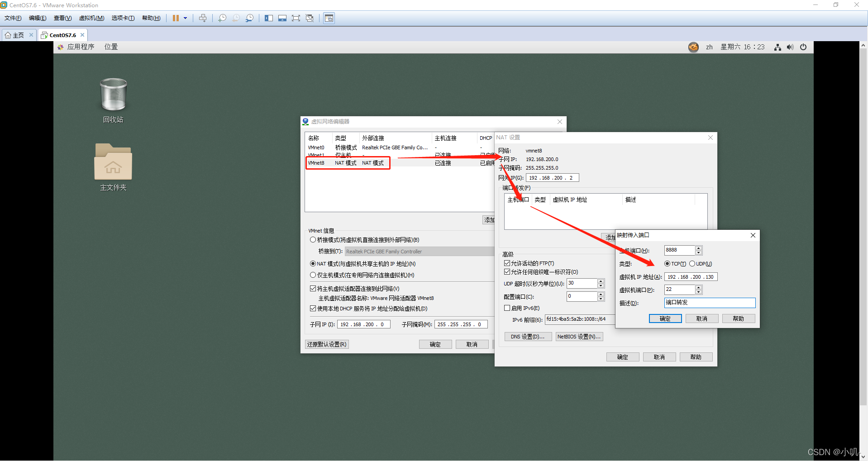Decrease 配置端口 value with down arrow
The image size is (868, 461).
tap(601, 299)
